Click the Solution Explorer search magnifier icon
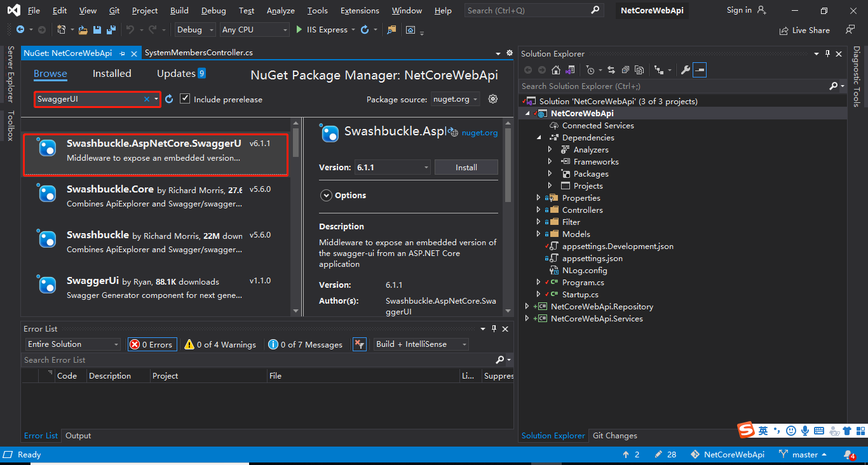 click(x=834, y=86)
